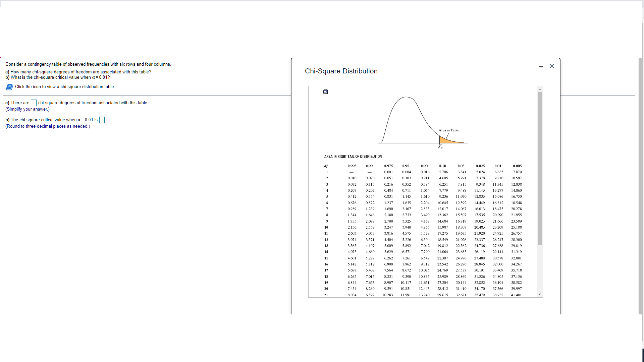Click the degrees of freedom answer box
The height and width of the screenshot is (362, 644).
point(34,103)
